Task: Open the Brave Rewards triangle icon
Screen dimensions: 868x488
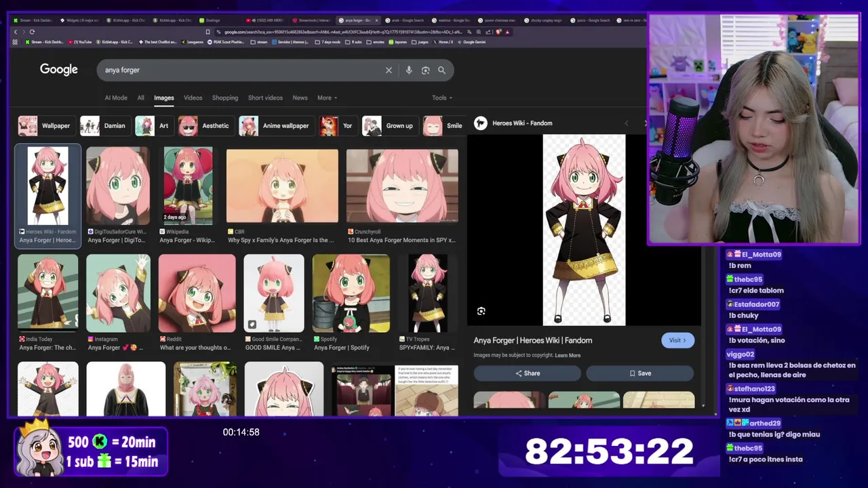Action: [x=507, y=32]
